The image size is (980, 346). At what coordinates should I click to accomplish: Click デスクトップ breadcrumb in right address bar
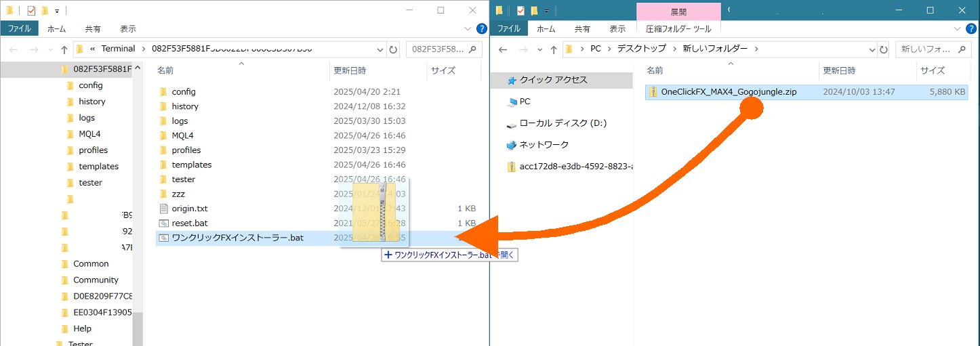click(x=642, y=49)
